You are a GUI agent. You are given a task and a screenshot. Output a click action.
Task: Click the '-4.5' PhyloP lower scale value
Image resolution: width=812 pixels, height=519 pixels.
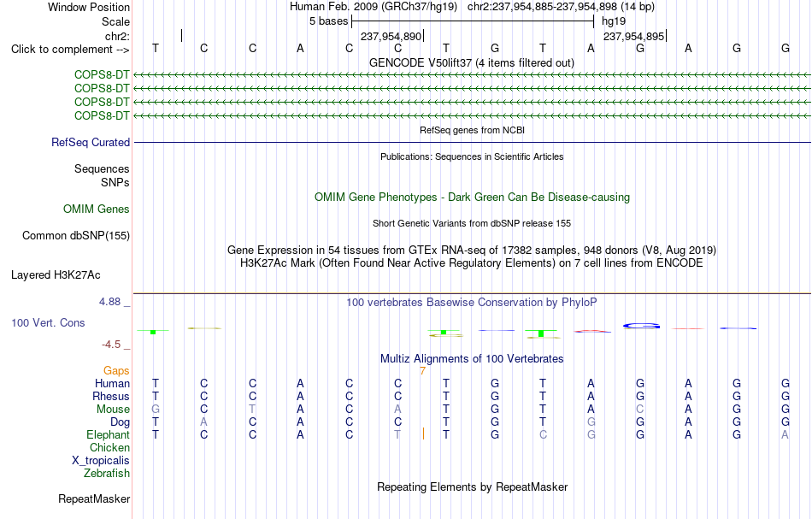pos(111,345)
